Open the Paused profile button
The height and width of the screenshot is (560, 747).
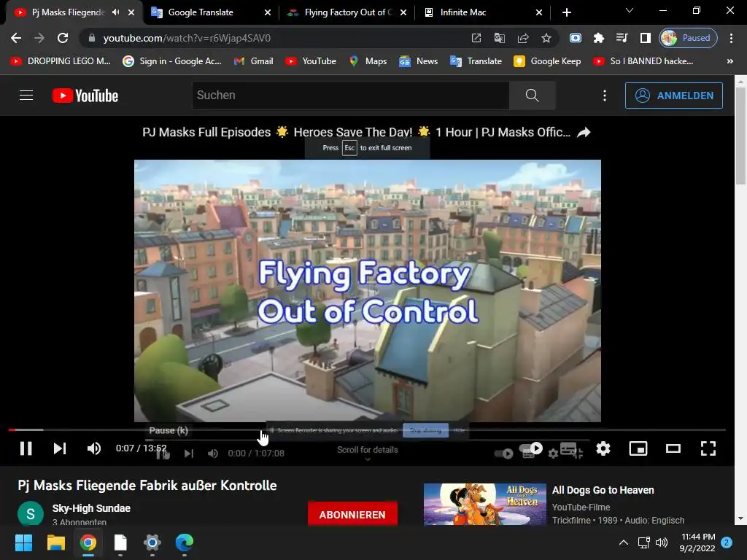(x=689, y=38)
